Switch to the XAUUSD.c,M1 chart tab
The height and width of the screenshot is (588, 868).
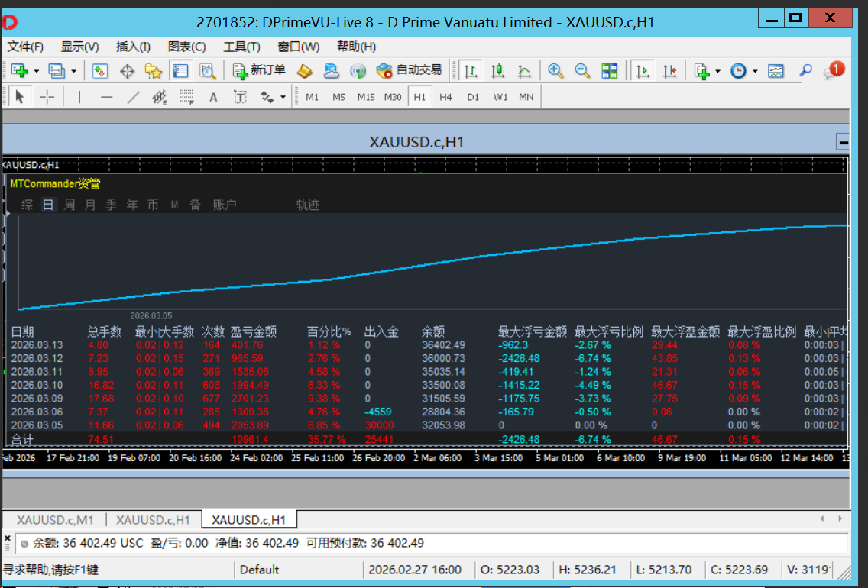tap(55, 520)
